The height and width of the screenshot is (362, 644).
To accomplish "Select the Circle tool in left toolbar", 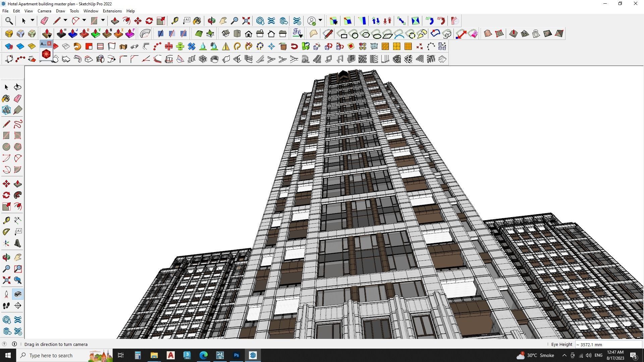I will click(x=6, y=147).
